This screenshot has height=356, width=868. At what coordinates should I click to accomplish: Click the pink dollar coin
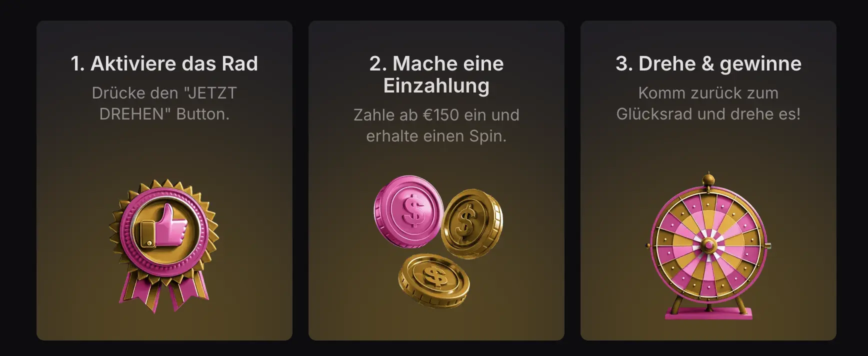pos(409,211)
